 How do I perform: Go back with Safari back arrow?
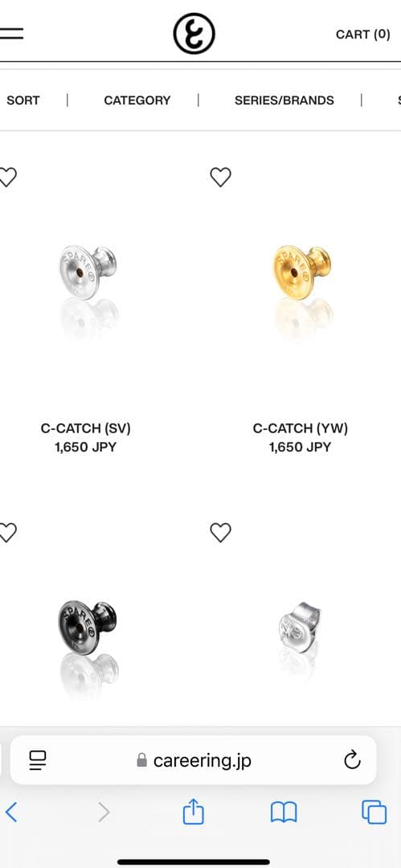point(11,812)
